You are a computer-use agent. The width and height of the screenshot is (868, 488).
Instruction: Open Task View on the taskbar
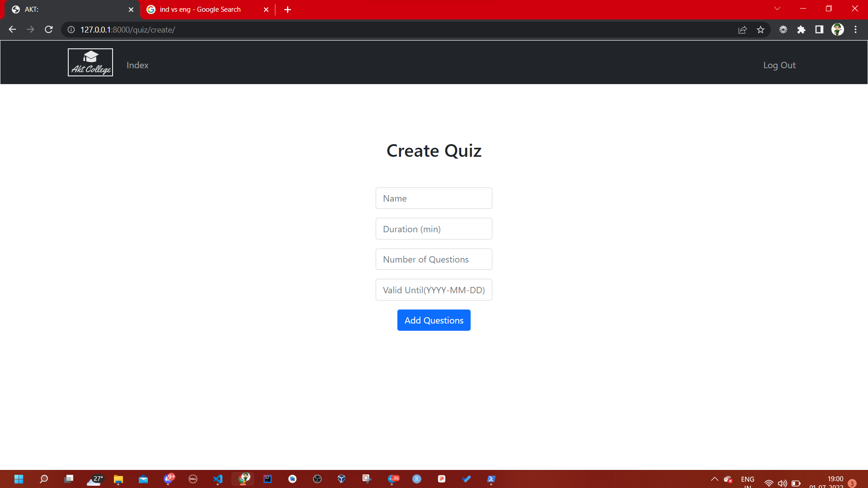tap(69, 479)
